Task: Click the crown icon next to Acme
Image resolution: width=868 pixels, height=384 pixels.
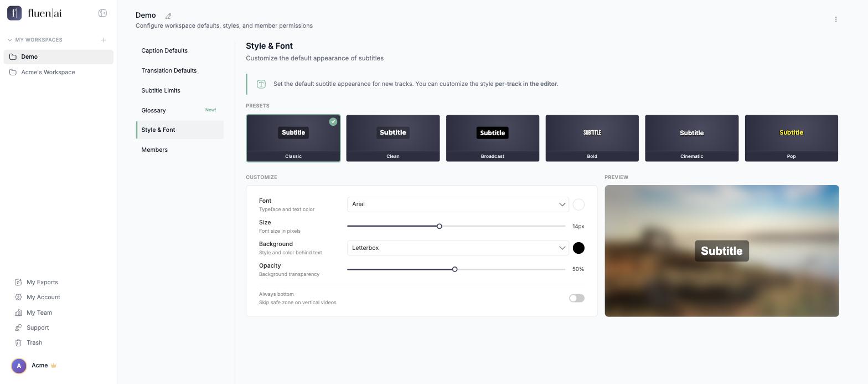Action: coord(54,366)
